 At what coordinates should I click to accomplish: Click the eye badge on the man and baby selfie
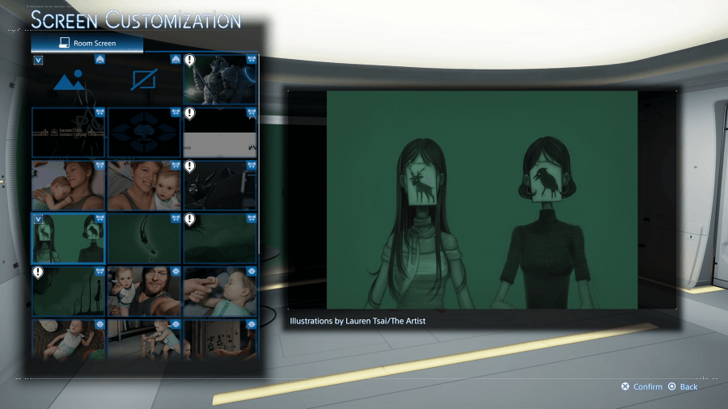point(176,271)
